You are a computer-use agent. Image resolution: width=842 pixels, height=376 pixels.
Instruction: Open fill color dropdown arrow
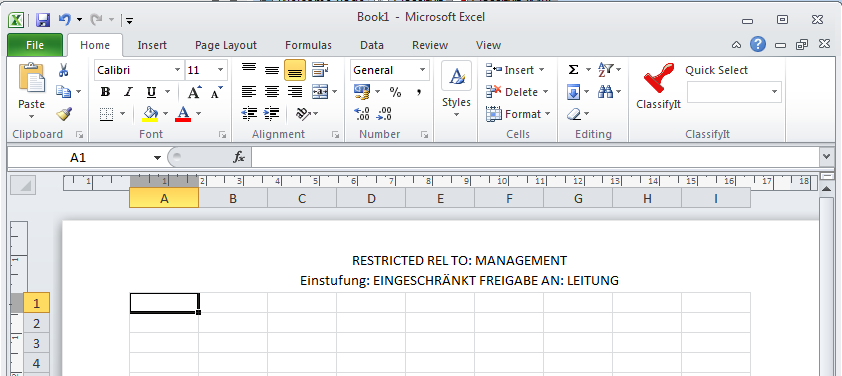tap(165, 114)
